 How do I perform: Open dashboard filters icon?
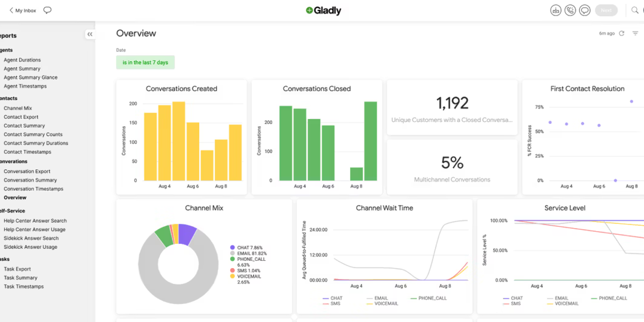(x=635, y=33)
